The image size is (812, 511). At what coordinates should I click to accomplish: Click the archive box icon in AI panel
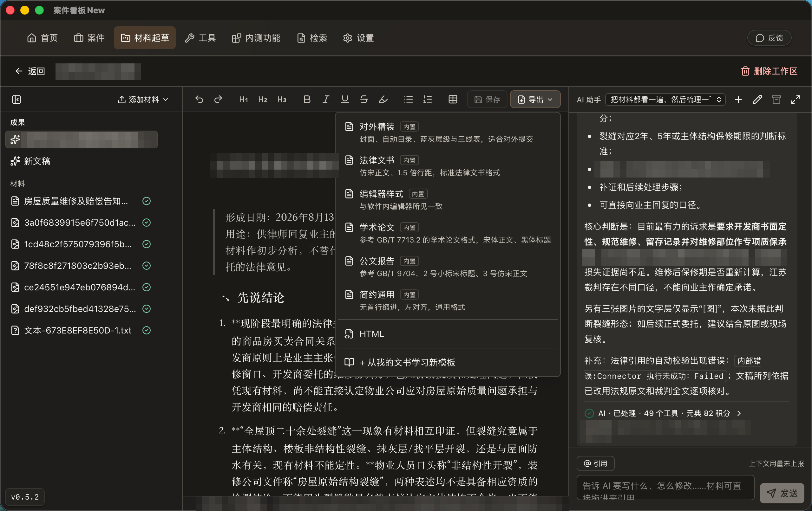tap(776, 100)
